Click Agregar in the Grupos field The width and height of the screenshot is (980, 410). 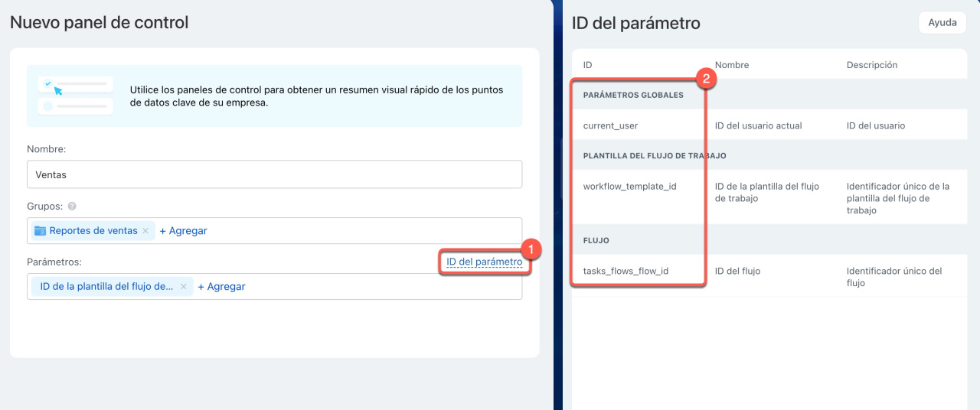click(183, 231)
